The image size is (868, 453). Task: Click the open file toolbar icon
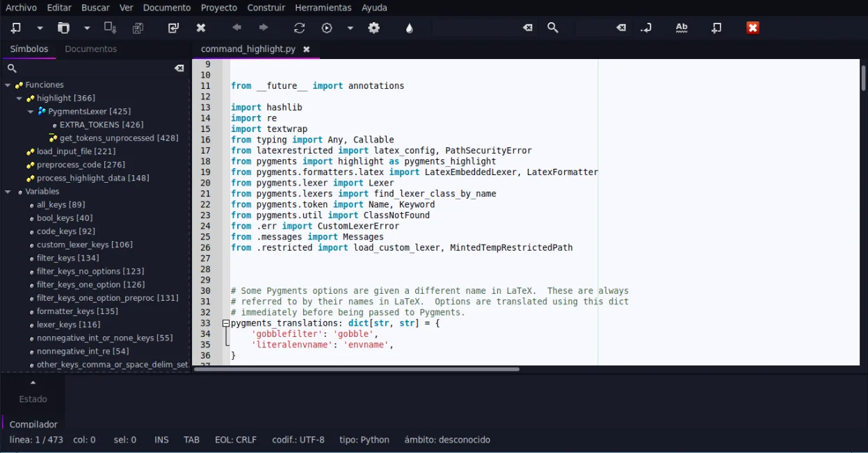click(x=64, y=28)
